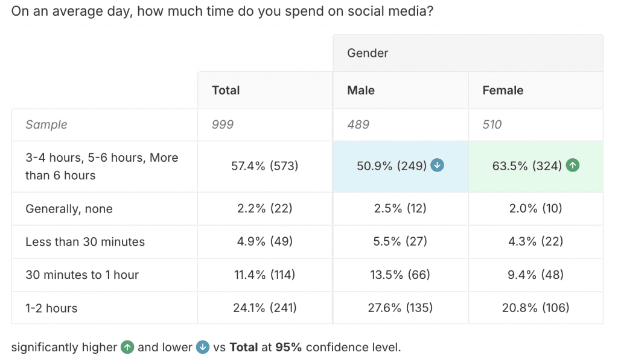Click the survey question title text
The image size is (618, 364).
[222, 11]
